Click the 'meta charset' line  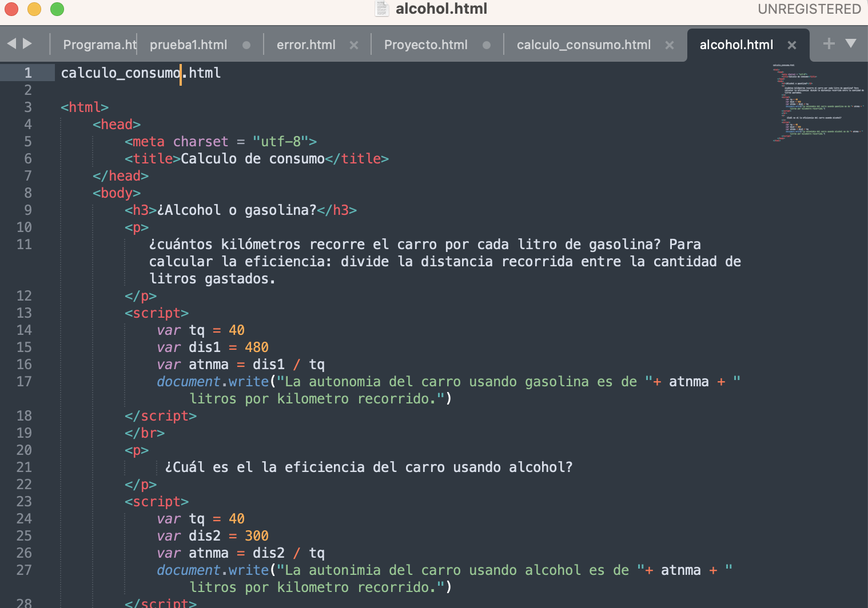[221, 141]
